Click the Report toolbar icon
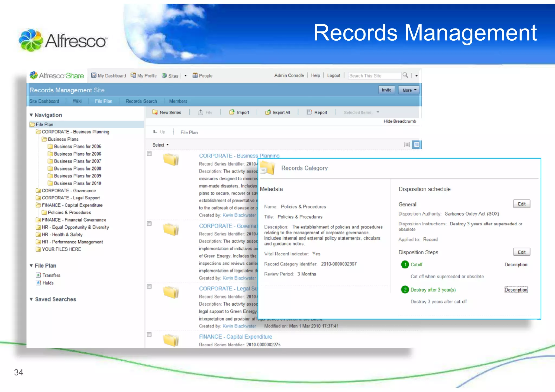The height and width of the screenshot is (392, 555). tap(309, 112)
